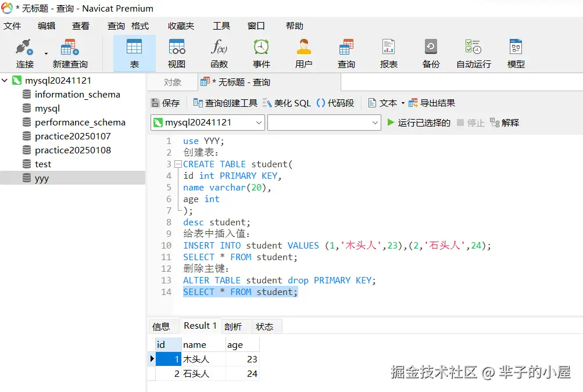Viewport: 583px width, 392px height.
Task: Open the 帮助 menu
Action: click(x=295, y=26)
